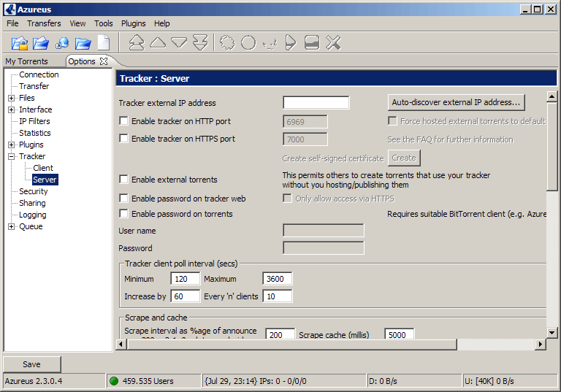This screenshot has height=392, width=561.
Task: Click horizontal scrollbar left arrow
Action: 121,344
